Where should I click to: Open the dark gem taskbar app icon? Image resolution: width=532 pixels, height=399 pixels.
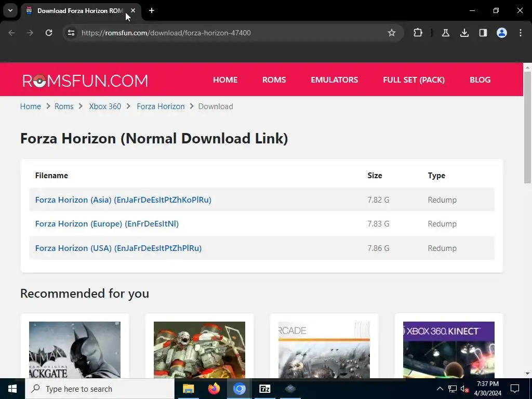coord(290,389)
